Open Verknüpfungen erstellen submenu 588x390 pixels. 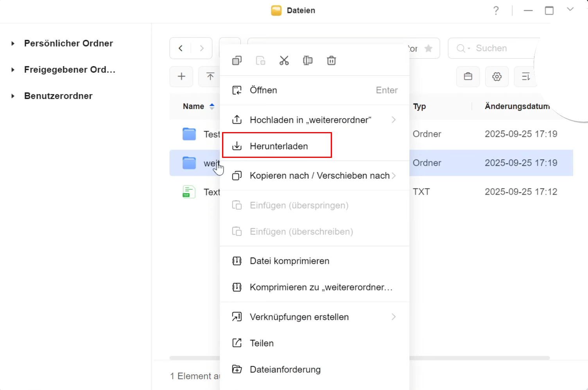315,317
